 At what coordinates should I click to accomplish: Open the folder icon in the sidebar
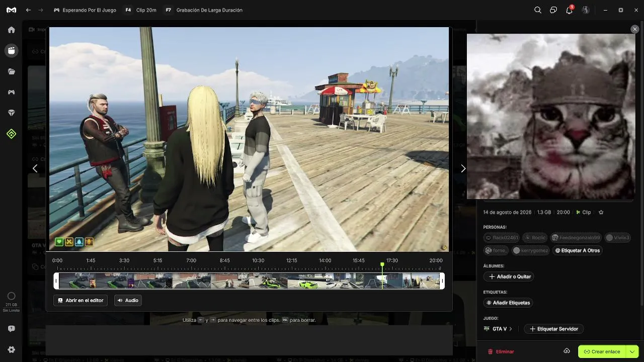coord(11,71)
